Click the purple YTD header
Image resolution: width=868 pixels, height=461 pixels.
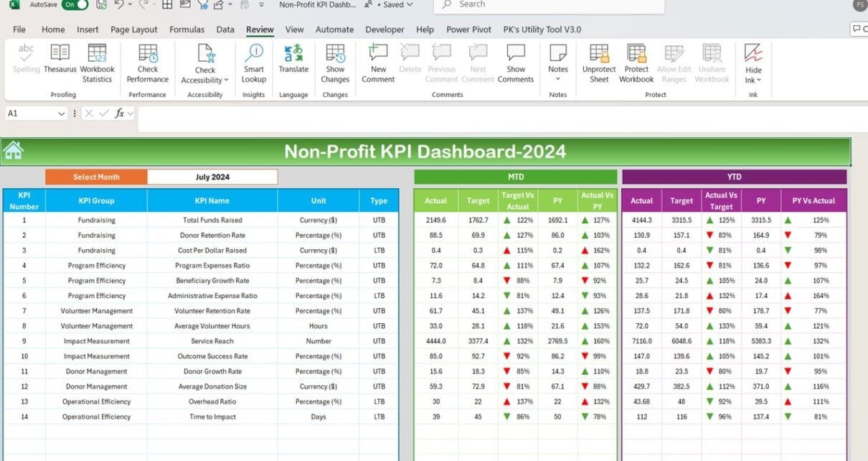click(x=734, y=177)
